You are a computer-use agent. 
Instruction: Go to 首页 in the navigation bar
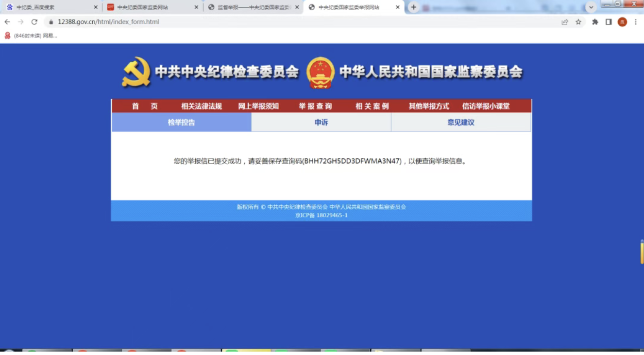pyautogui.click(x=145, y=106)
